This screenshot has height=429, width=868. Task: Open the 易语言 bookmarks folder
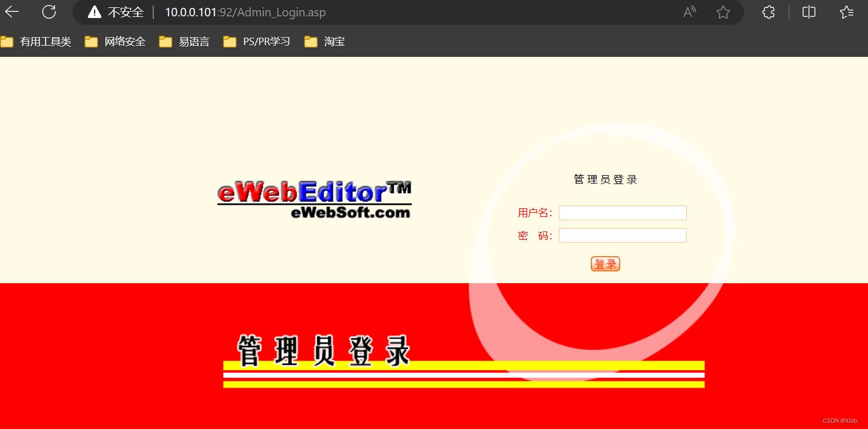click(184, 42)
